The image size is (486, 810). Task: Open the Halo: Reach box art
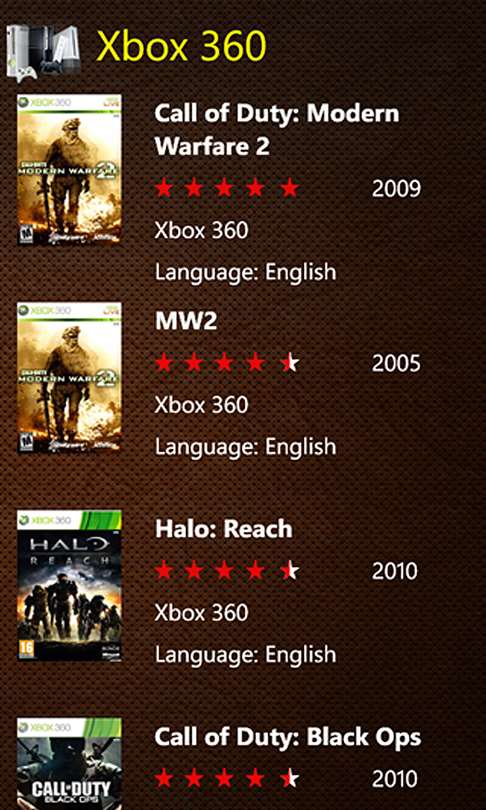click(x=69, y=585)
